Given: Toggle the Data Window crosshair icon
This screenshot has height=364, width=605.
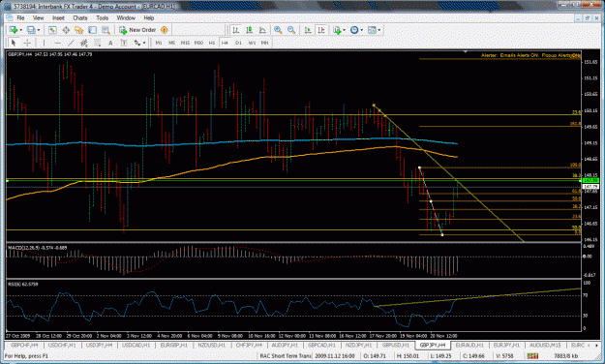Looking at the screenshot, I should click(x=66, y=30).
